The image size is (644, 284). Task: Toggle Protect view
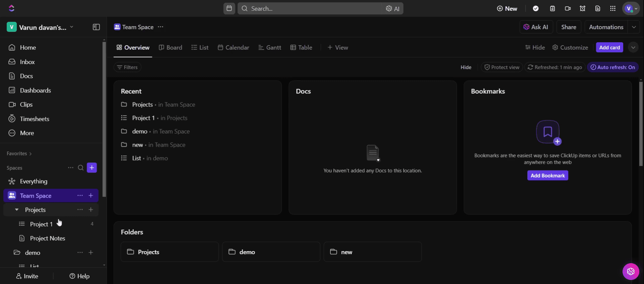pos(502,67)
